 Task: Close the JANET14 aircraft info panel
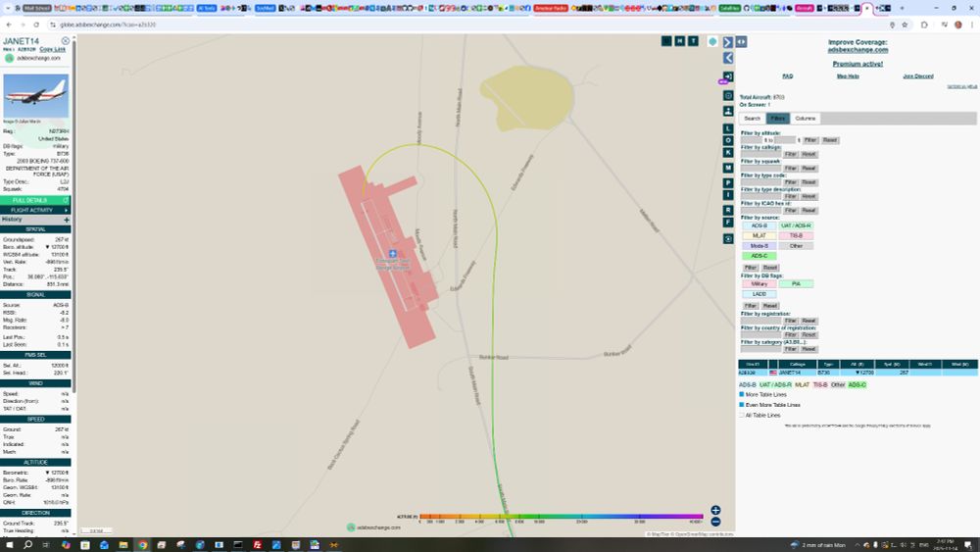(x=65, y=40)
